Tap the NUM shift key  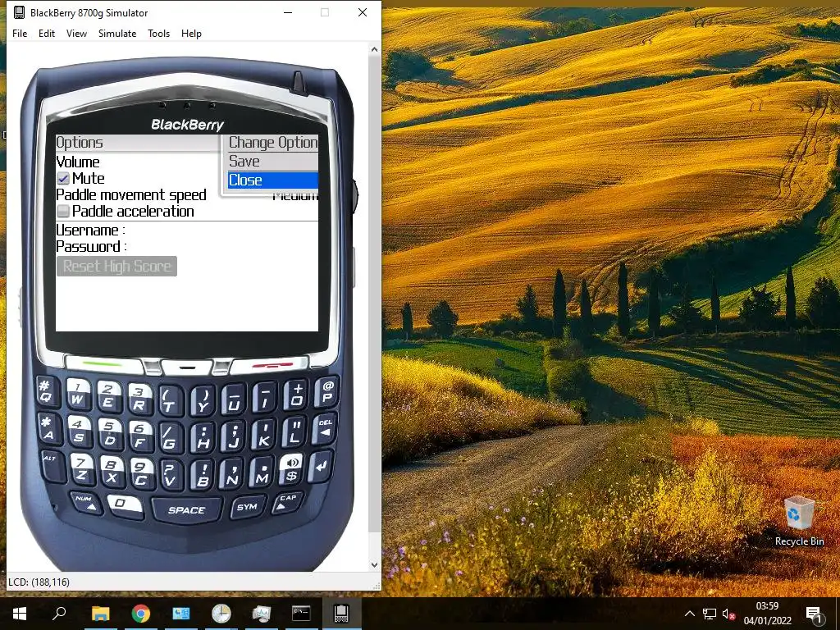point(87,503)
